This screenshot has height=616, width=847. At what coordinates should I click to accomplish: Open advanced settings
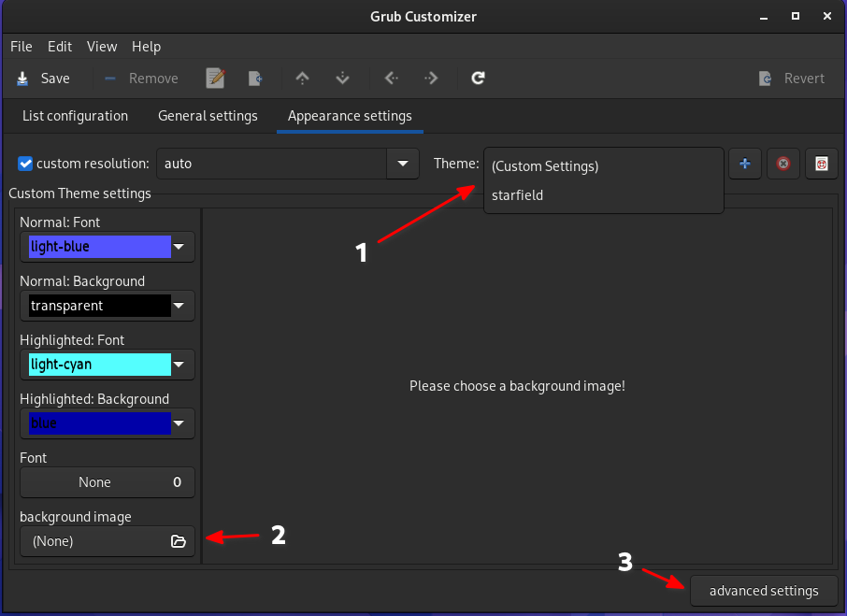(x=763, y=591)
